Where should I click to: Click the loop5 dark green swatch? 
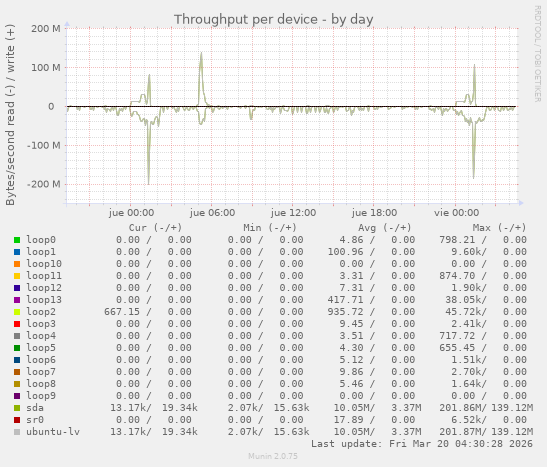(17, 348)
